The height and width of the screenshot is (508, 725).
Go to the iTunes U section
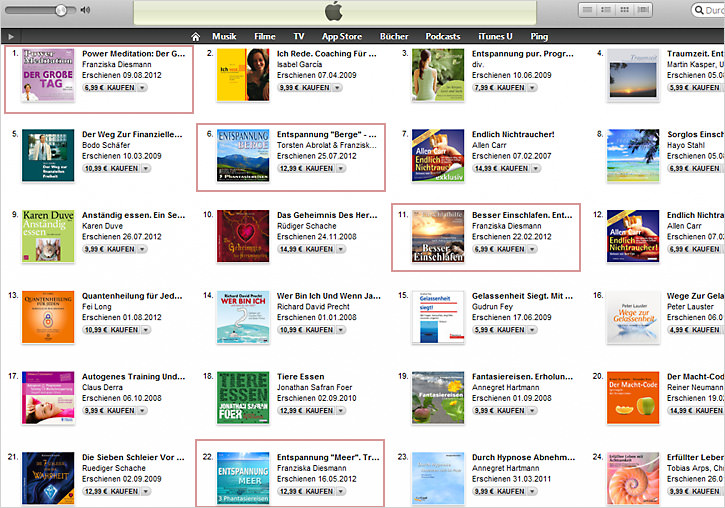(494, 37)
